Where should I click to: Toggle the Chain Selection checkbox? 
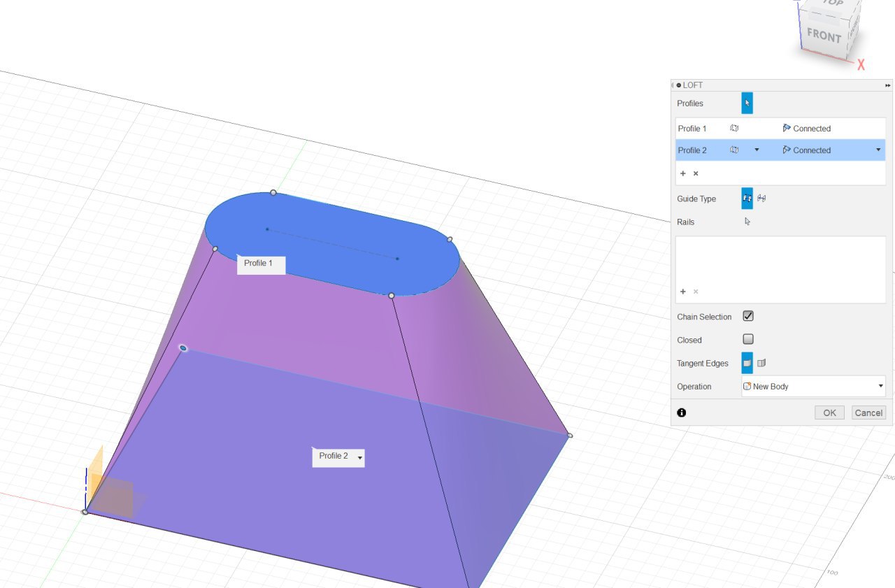point(748,316)
